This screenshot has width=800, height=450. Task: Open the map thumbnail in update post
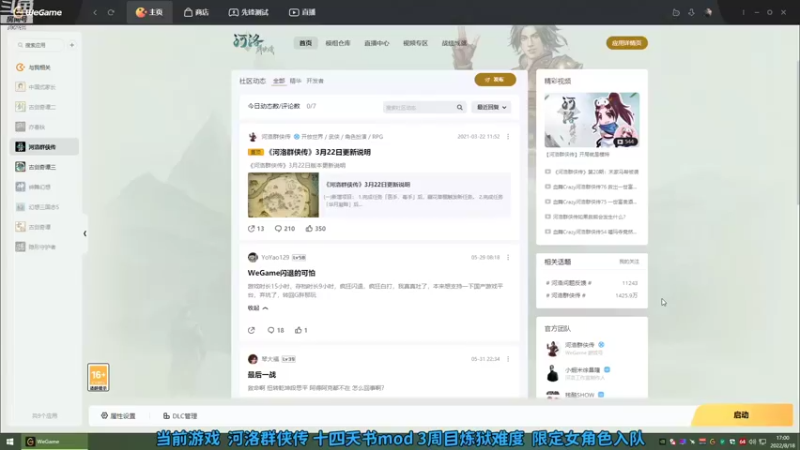point(283,195)
